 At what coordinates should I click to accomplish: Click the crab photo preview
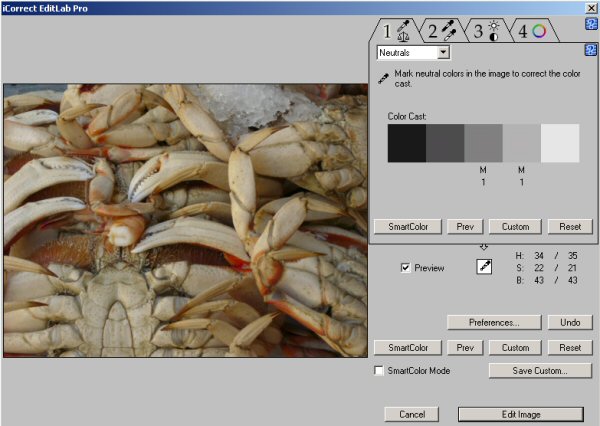click(x=186, y=221)
